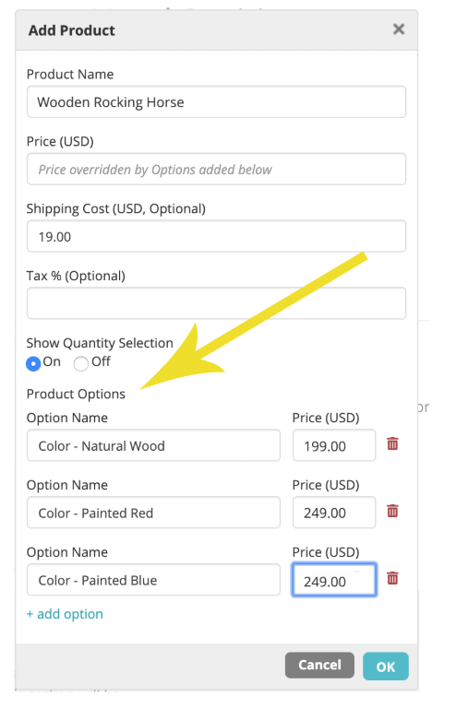This screenshot has width=468, height=720.
Task: Edit the 199.00 option price field
Action: coord(334,445)
